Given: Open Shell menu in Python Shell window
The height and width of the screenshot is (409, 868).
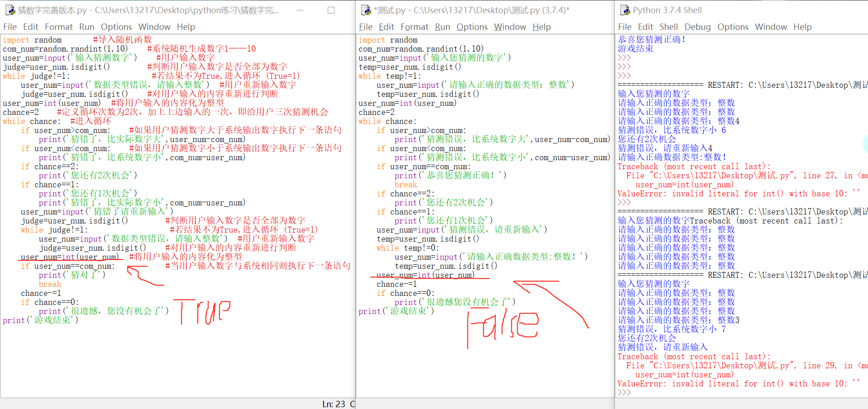Looking at the screenshot, I should tap(669, 27).
